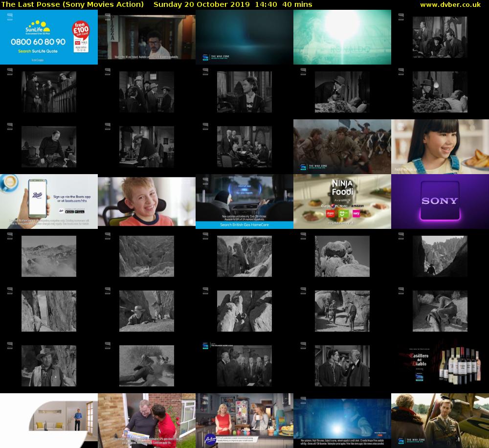Open the men on the staircase thumbnail

49,92
